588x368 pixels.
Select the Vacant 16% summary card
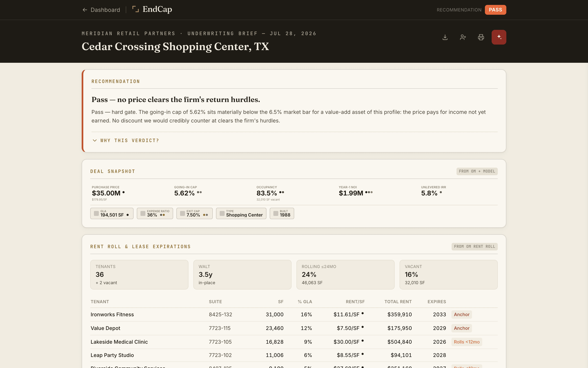pos(449,275)
